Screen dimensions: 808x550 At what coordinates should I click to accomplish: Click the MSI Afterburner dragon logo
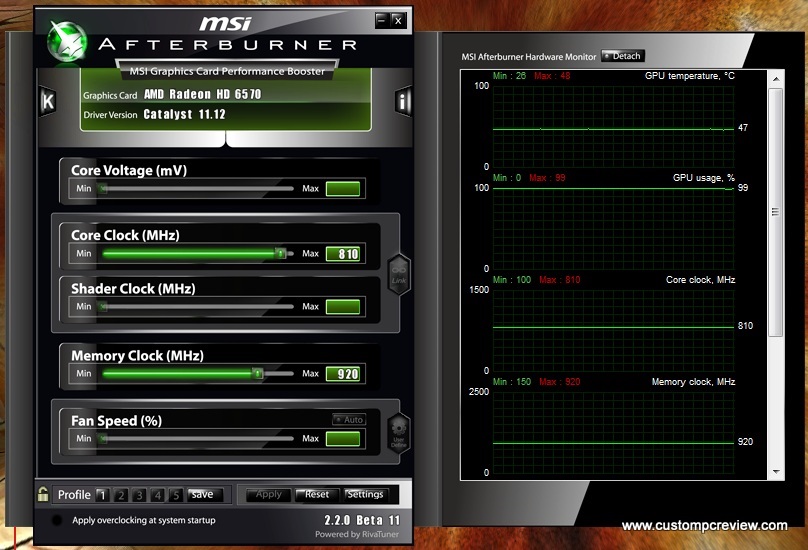66,42
